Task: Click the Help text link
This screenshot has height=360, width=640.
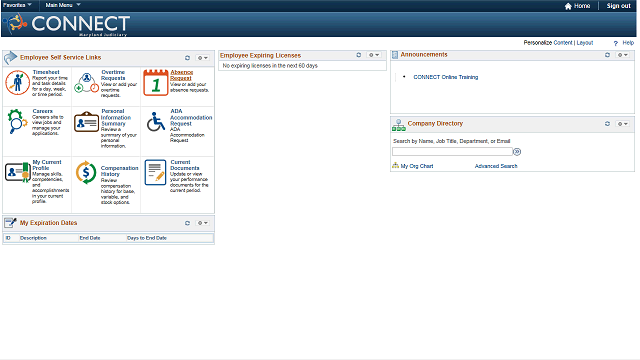Action: point(628,43)
